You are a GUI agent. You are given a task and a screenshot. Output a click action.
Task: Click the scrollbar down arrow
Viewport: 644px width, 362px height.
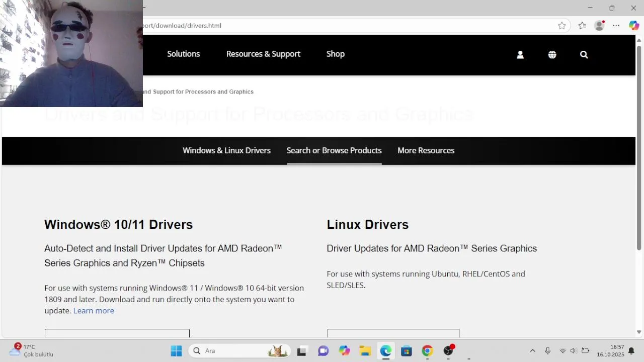[639, 332]
